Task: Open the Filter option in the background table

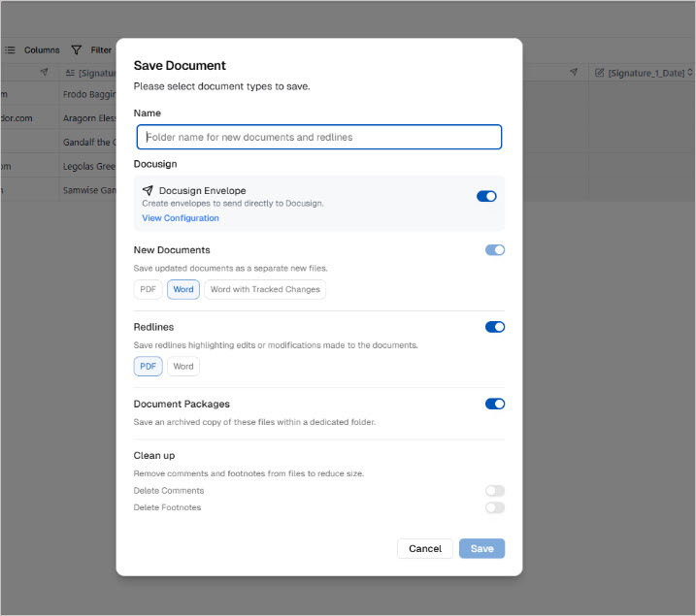Action: (101, 50)
